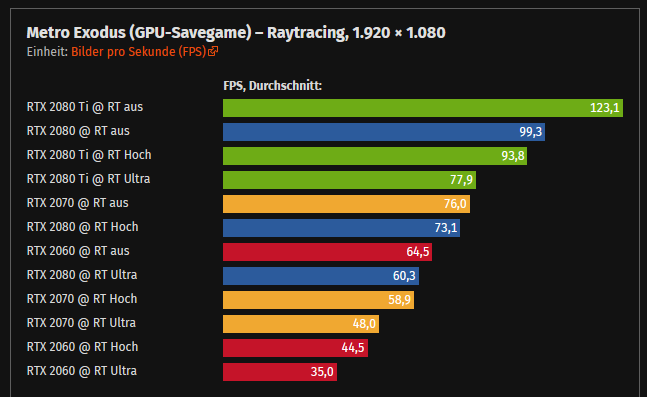Select the RTX 2070 @ RT aus label

tap(78, 203)
